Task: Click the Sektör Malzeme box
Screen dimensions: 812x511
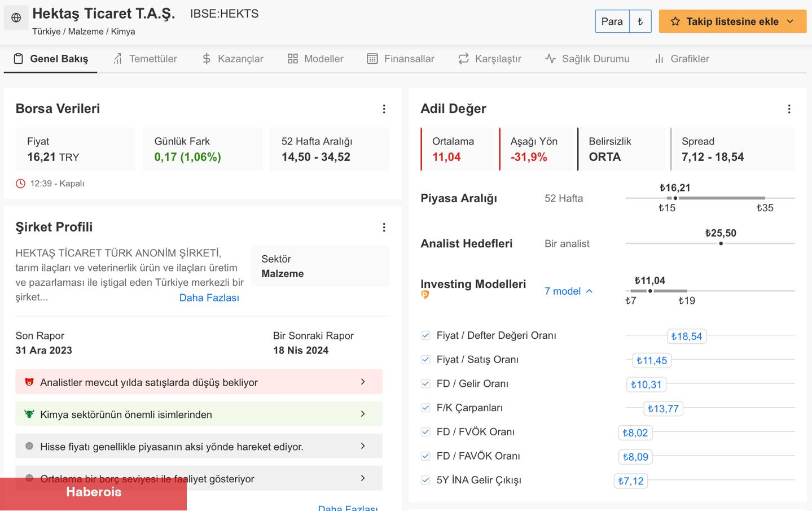Action: pyautogui.click(x=321, y=266)
